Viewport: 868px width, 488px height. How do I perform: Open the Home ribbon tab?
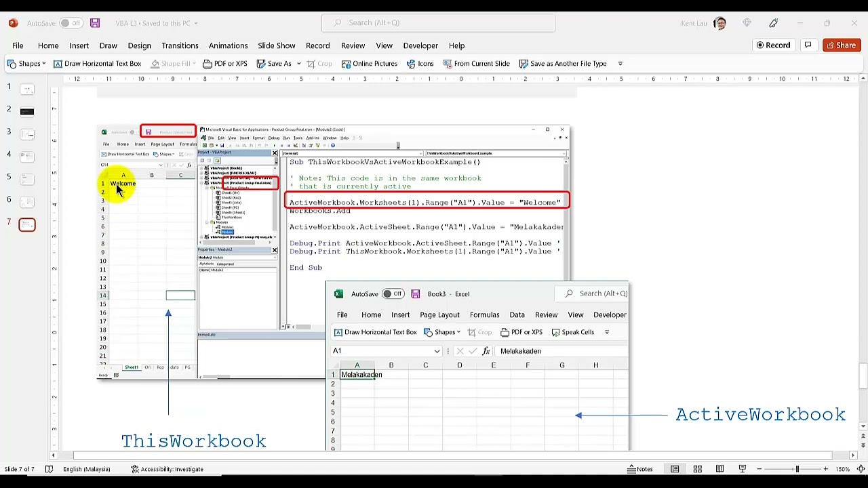click(48, 45)
